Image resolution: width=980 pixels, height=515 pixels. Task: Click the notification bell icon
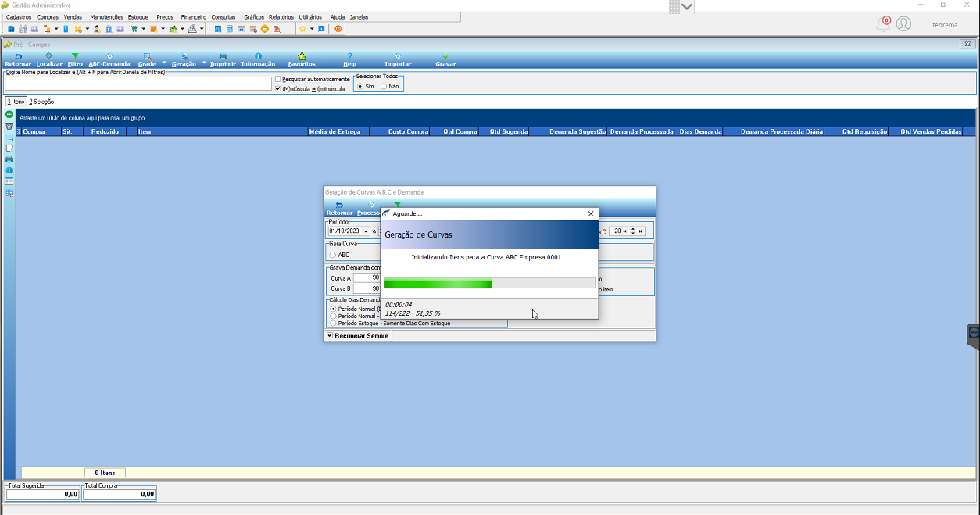click(883, 24)
